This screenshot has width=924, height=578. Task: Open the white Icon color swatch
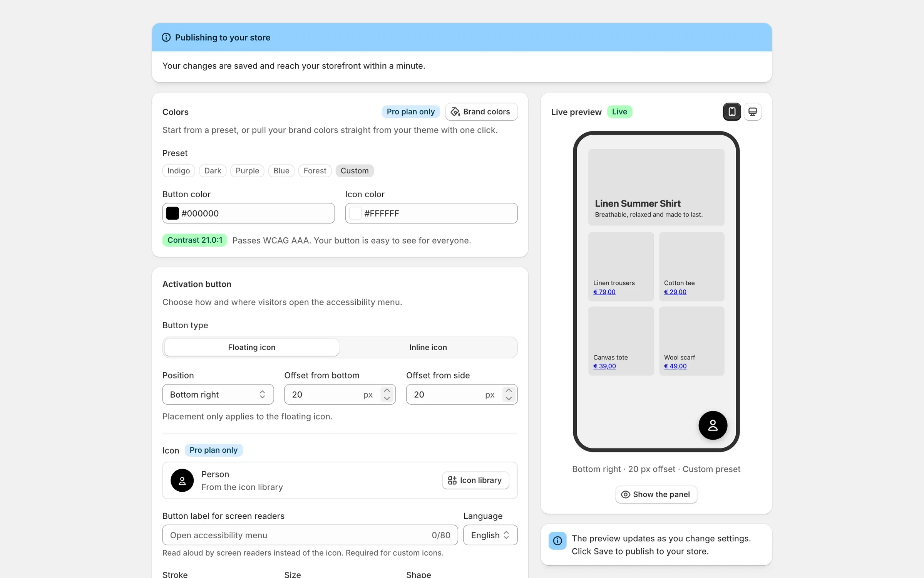point(355,213)
